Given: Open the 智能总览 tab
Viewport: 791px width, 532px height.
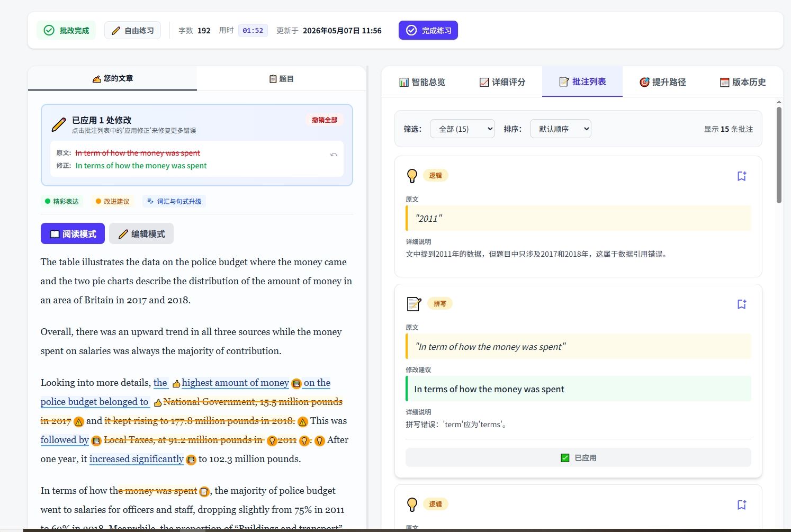Looking at the screenshot, I should point(422,82).
